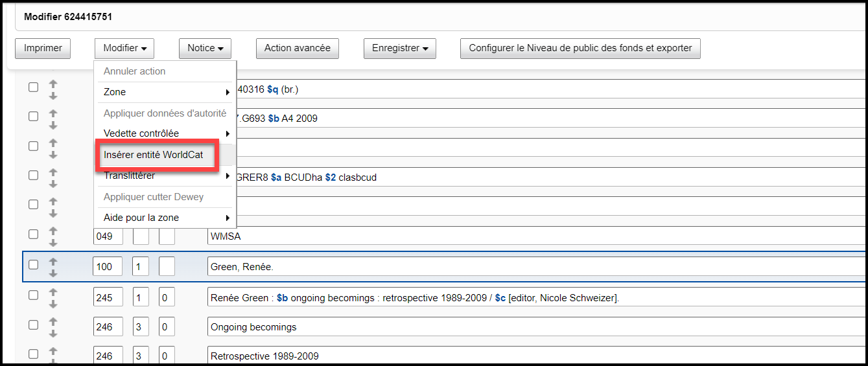The height and width of the screenshot is (366, 868).
Task: Open the Modifier dropdown button
Action: pyautogui.click(x=124, y=48)
